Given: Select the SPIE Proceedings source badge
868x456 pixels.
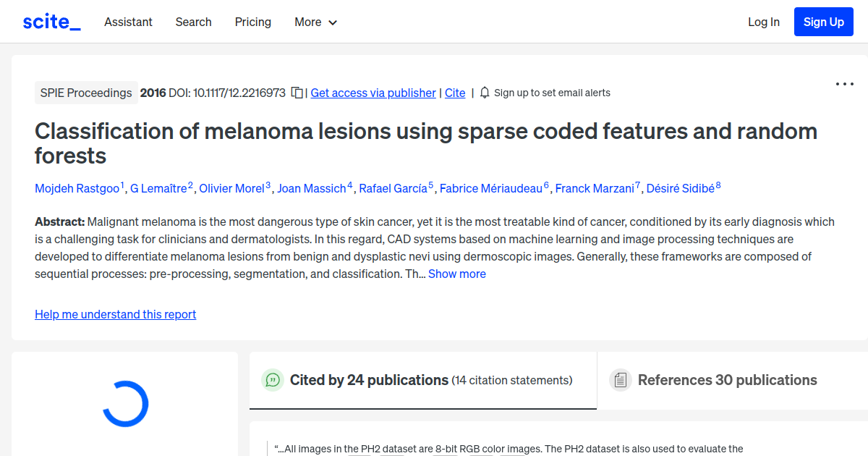Looking at the screenshot, I should coord(86,93).
